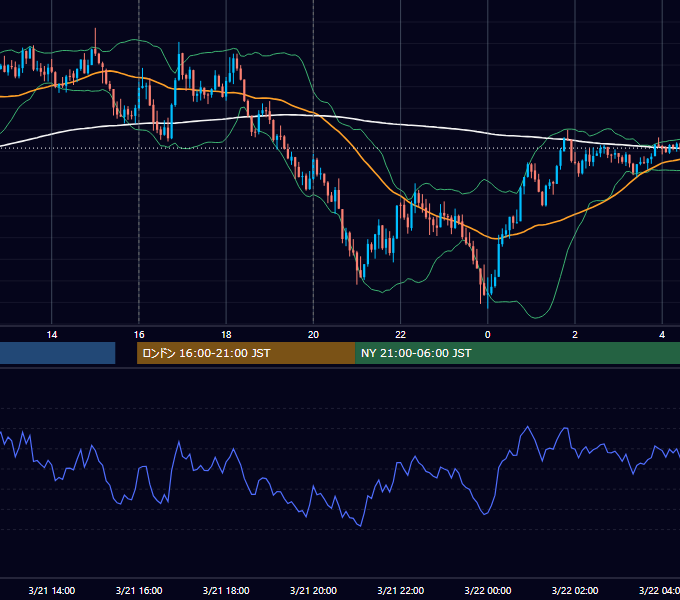Click hour label 0 on upper time axis
This screenshot has width=680, height=600.
487,335
